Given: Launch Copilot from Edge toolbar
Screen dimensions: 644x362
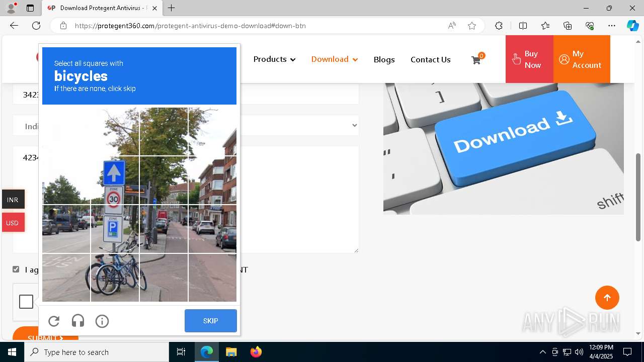Looking at the screenshot, I should coord(632,26).
